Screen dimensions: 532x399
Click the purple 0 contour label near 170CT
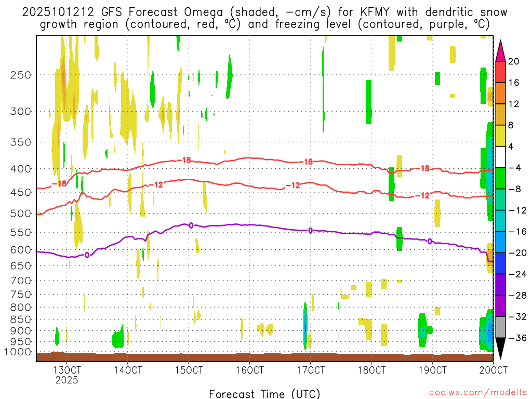311,231
